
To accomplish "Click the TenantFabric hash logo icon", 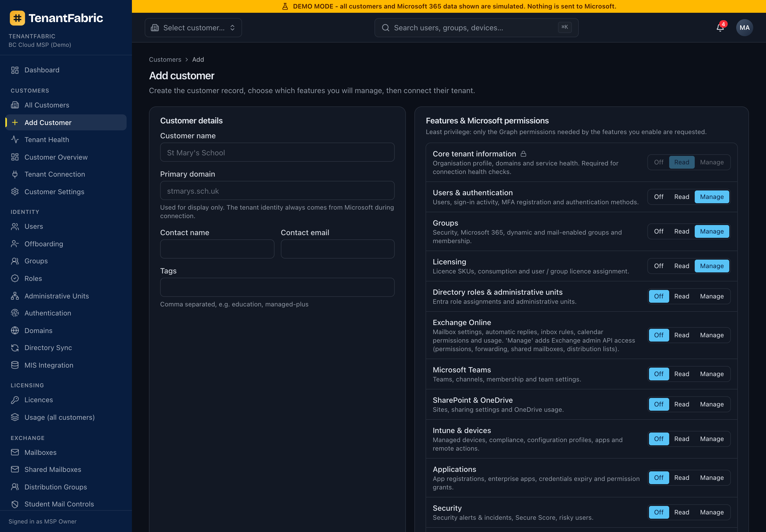I will [17, 18].
